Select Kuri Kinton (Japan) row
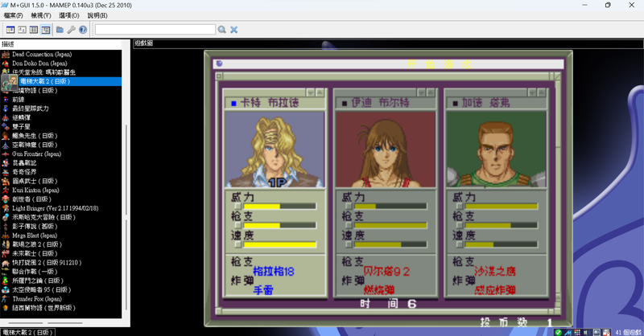The height and width of the screenshot is (336, 644). point(61,190)
